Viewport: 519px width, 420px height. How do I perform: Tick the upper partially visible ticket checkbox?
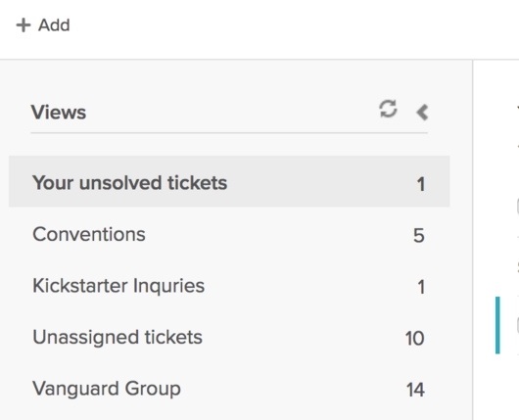517,207
